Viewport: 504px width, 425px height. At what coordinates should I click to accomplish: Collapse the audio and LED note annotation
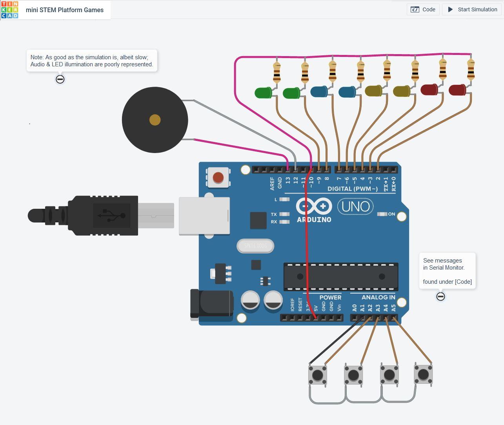click(x=60, y=79)
